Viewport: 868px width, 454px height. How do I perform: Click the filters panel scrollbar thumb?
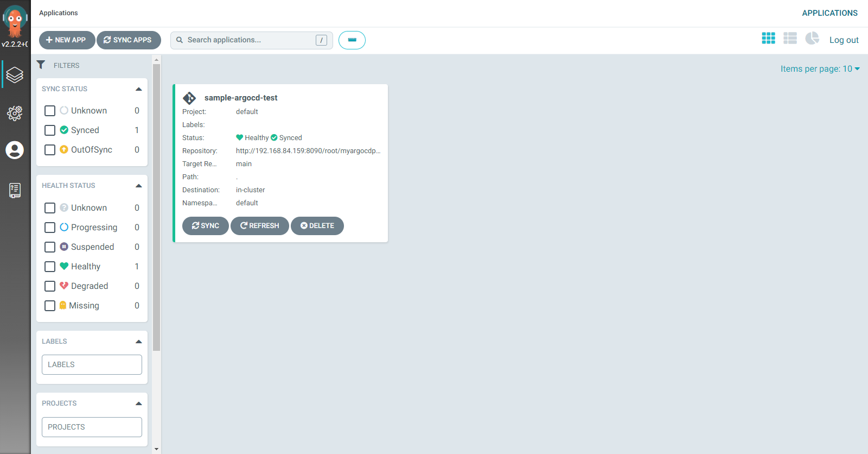(157, 207)
